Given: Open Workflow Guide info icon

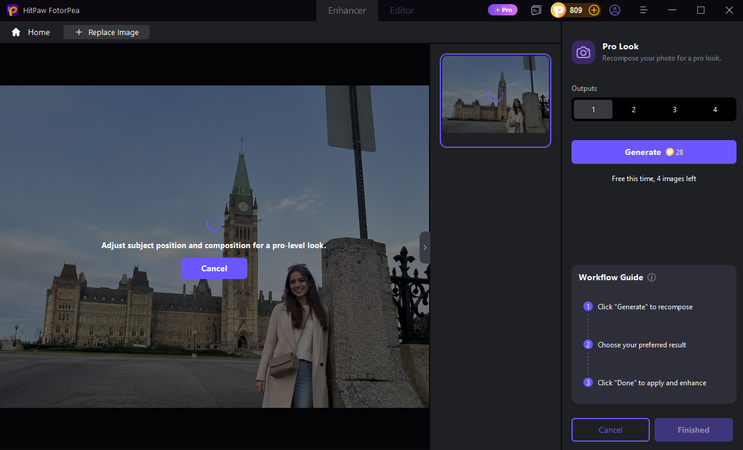Looking at the screenshot, I should tap(652, 278).
